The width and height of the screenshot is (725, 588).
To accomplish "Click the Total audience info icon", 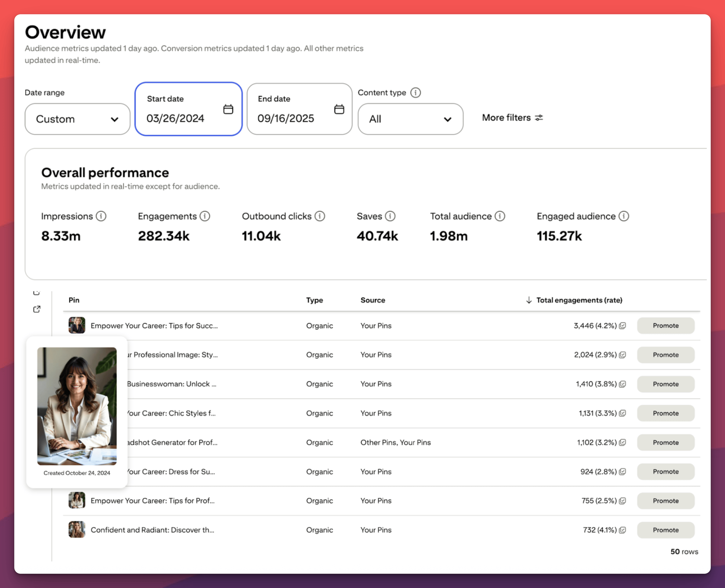I will (500, 216).
